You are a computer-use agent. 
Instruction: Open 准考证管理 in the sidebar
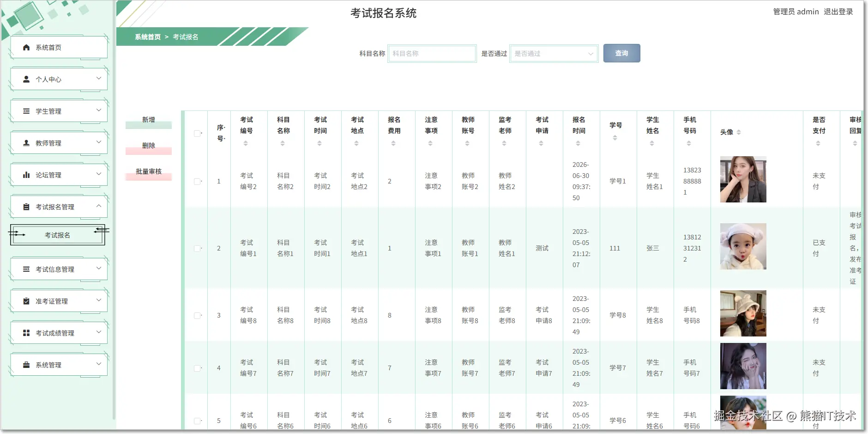click(59, 301)
